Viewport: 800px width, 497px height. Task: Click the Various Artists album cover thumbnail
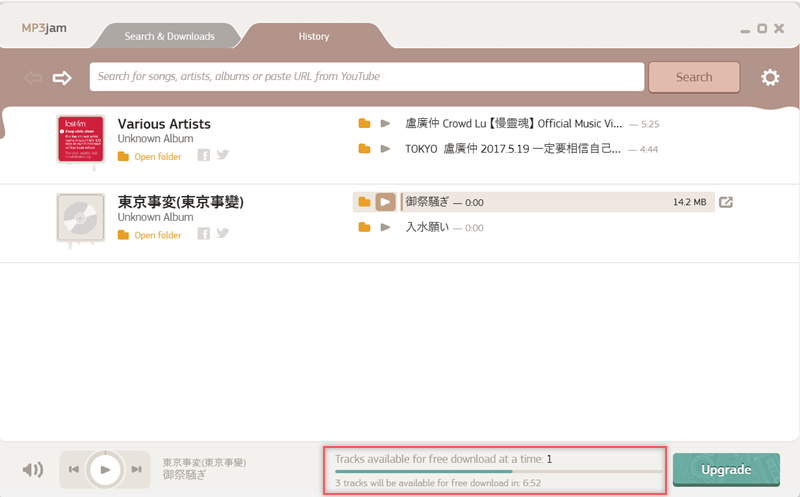pos(81,139)
